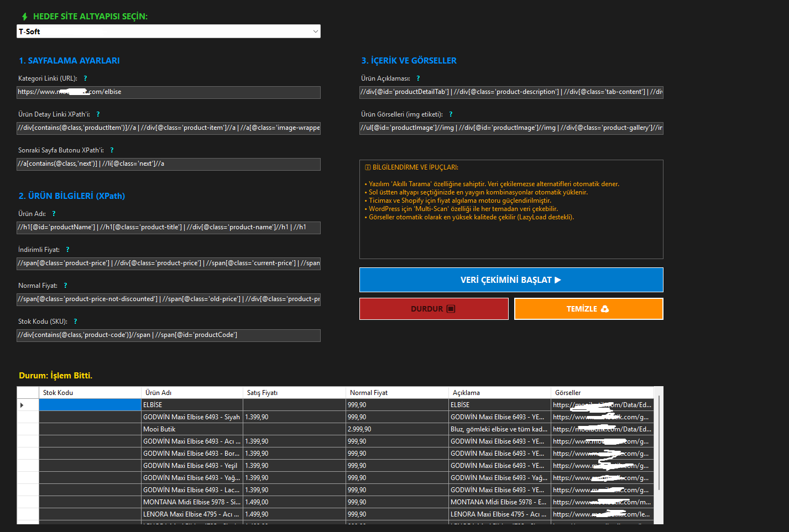Focus the Ürün Açıklaması XPath input field
This screenshot has width=789, height=532.
pos(511,92)
